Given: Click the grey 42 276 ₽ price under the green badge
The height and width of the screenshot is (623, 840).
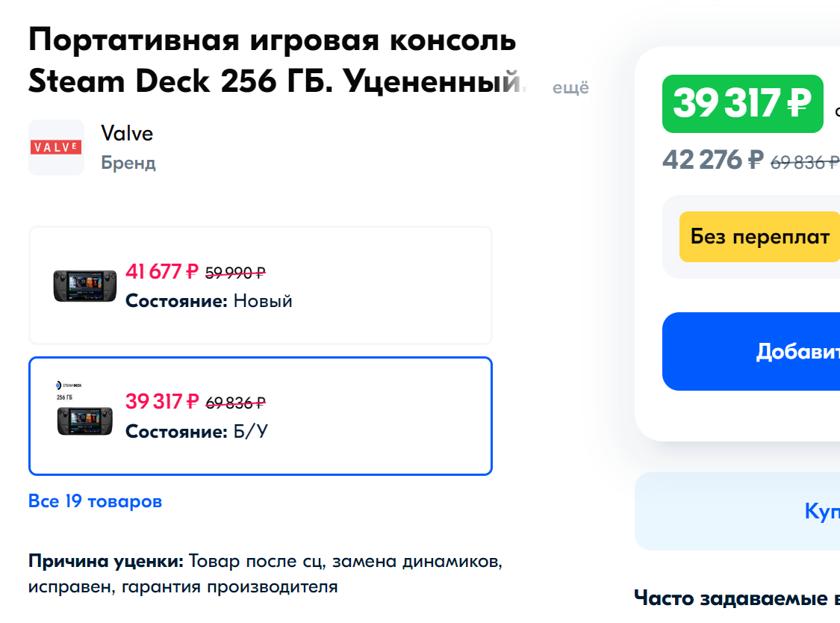Looking at the screenshot, I should (x=713, y=161).
